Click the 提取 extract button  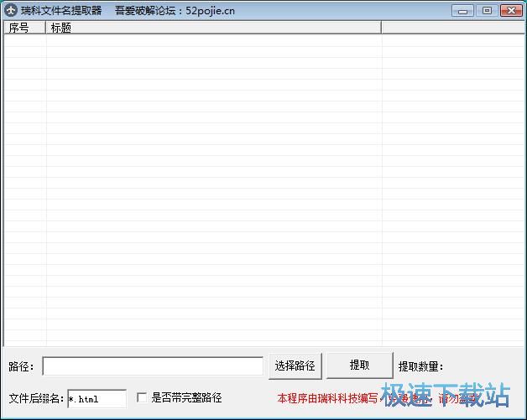[x=360, y=366]
